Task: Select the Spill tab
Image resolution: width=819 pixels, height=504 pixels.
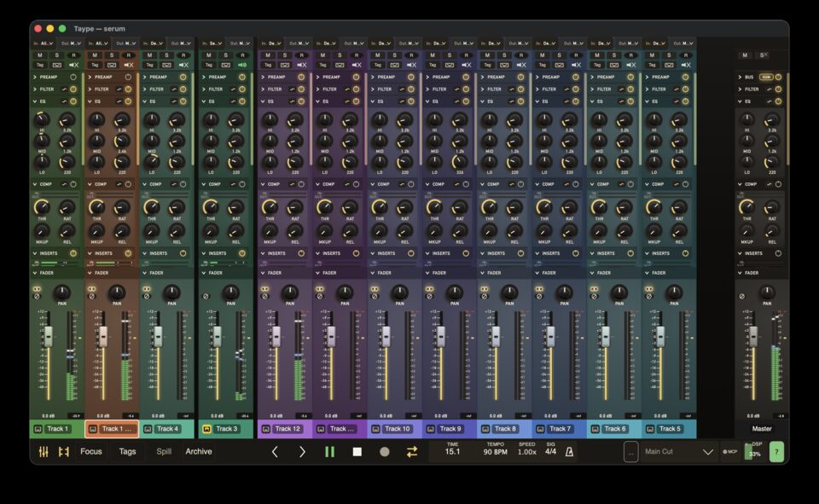Action: [x=164, y=451]
